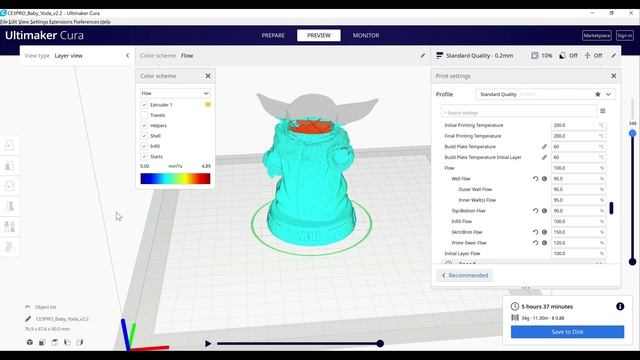640x360 pixels.
Task: Switch to top view camera icon
Action: [x=55, y=342]
